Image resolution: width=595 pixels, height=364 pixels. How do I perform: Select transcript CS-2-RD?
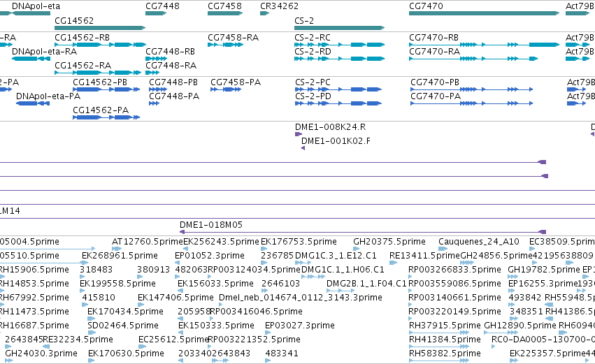340,59
